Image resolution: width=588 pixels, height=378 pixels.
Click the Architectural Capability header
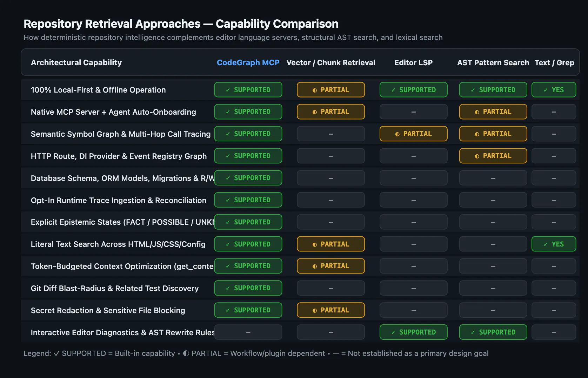(76, 62)
